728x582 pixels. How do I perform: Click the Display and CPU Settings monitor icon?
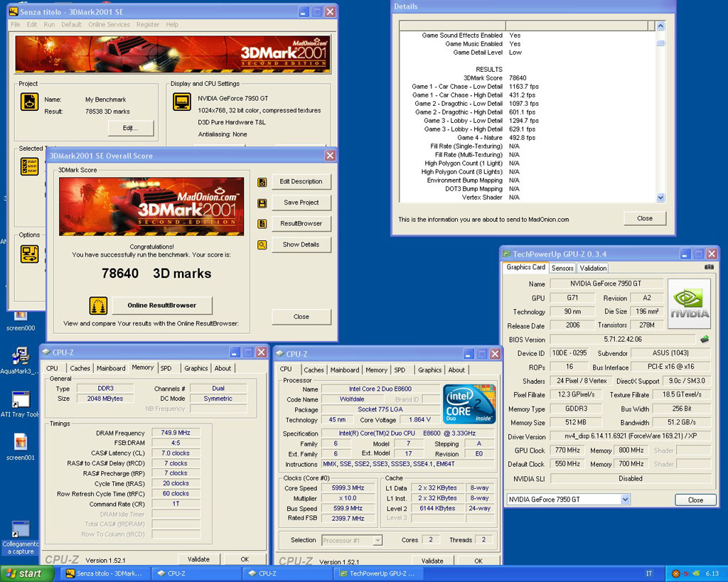(x=182, y=102)
